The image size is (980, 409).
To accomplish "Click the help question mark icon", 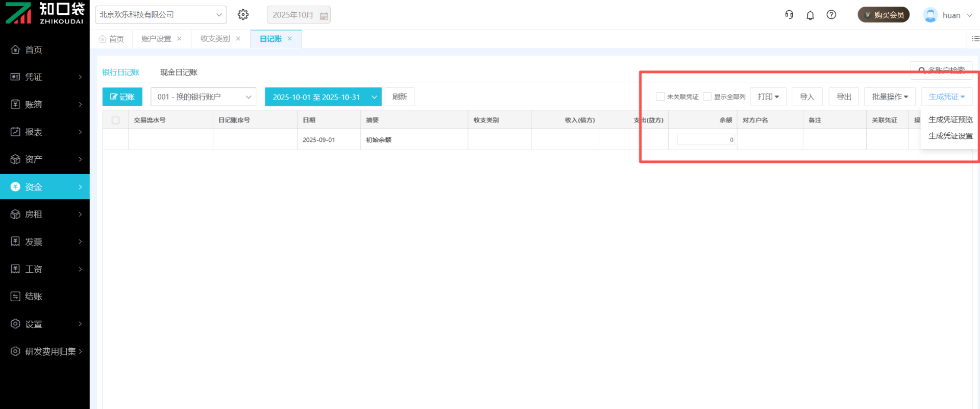I will point(831,15).
